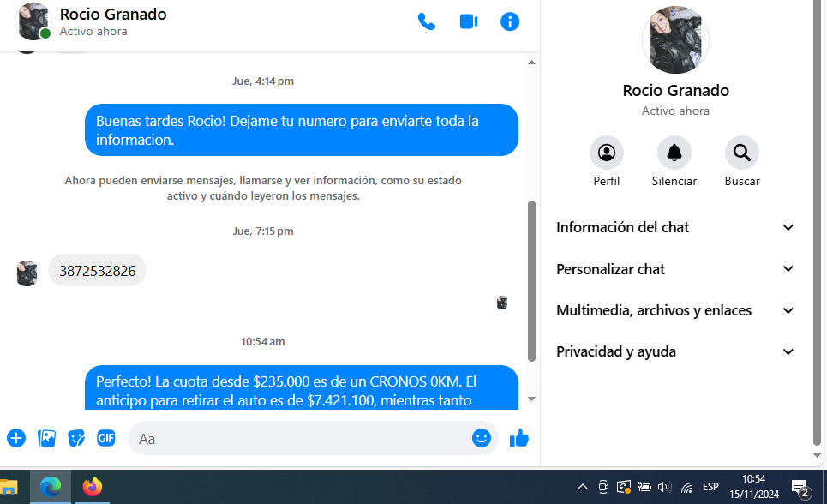This screenshot has height=504, width=827.
Task: Switch to Microsoft Edge on the taskbar
Action: (x=50, y=487)
